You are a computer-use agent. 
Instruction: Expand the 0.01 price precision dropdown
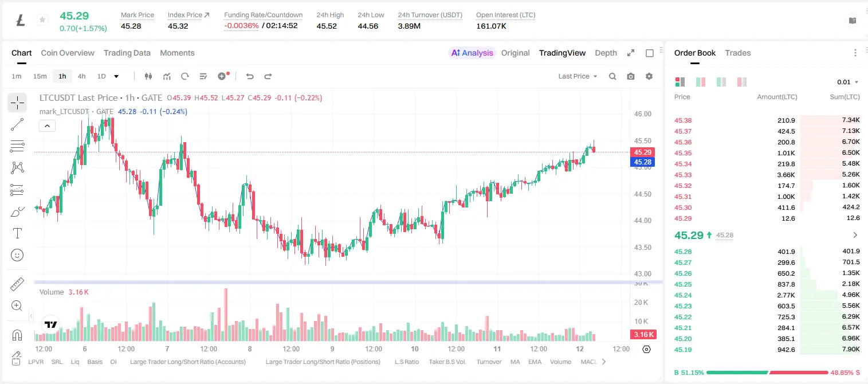click(x=847, y=82)
